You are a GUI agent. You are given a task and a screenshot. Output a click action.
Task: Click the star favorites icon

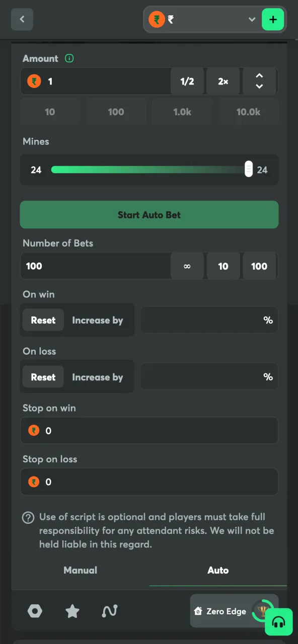click(x=72, y=611)
